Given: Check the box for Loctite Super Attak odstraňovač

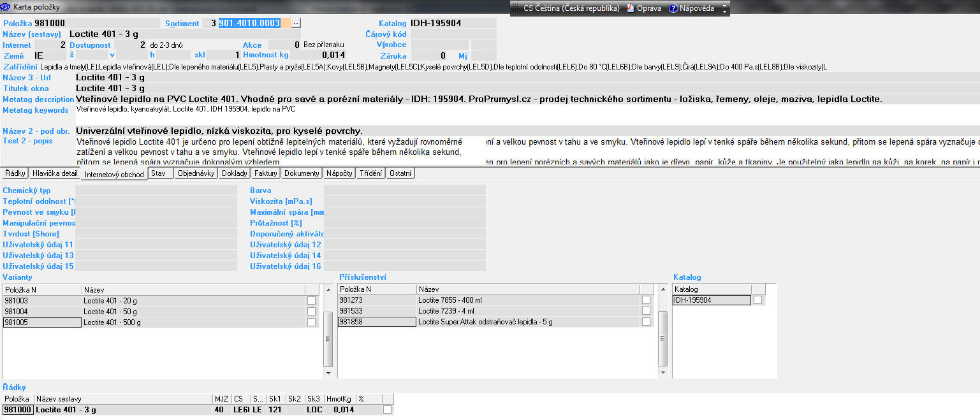Looking at the screenshot, I should coord(646,322).
